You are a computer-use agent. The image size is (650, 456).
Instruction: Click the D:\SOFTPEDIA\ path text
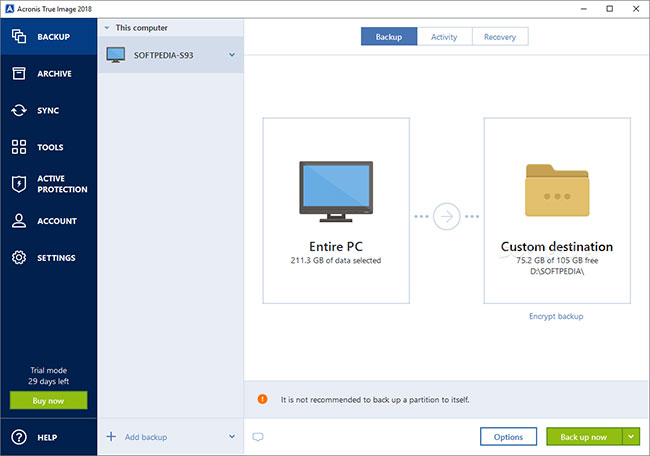(x=557, y=272)
